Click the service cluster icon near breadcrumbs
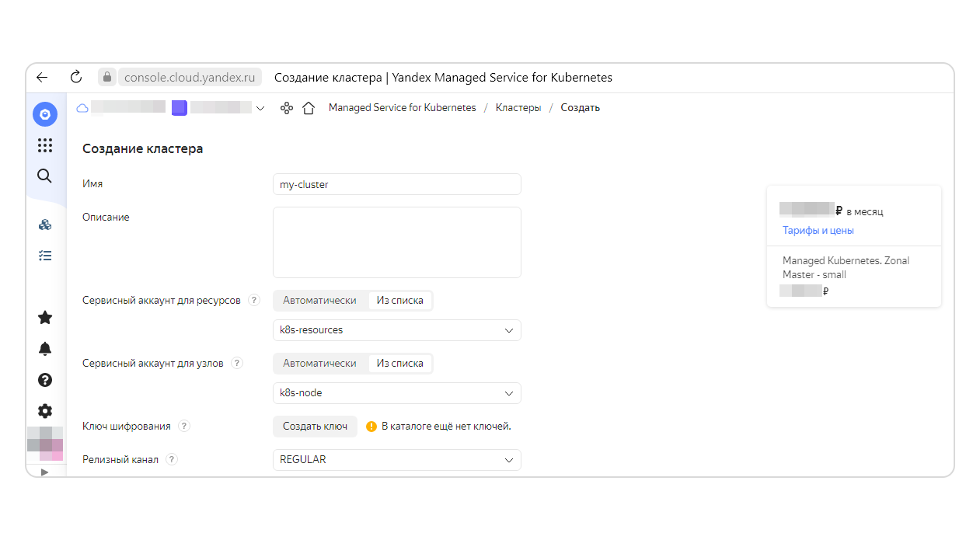The image size is (980, 540). click(x=287, y=108)
